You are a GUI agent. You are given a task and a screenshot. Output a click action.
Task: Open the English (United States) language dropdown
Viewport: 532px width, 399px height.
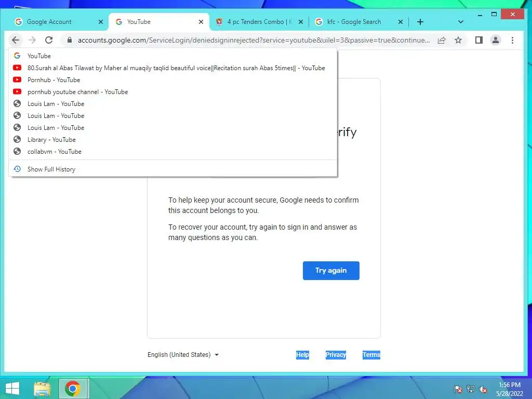pyautogui.click(x=183, y=355)
